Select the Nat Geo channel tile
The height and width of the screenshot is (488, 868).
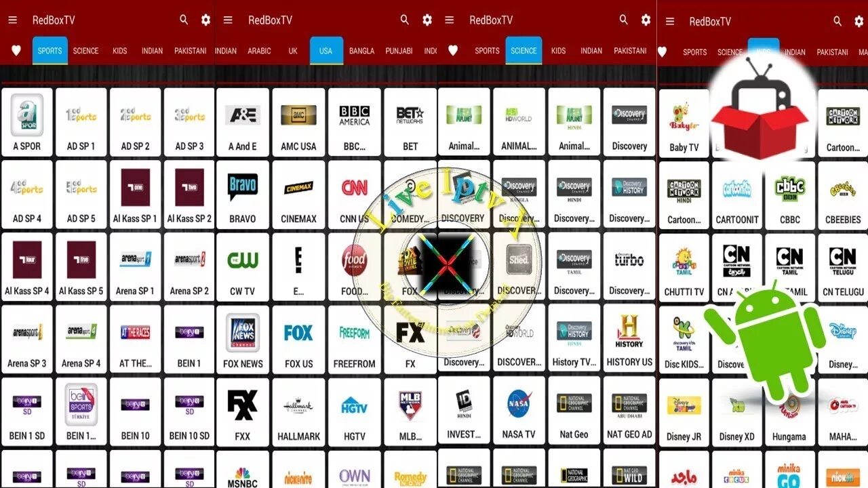[x=574, y=411]
